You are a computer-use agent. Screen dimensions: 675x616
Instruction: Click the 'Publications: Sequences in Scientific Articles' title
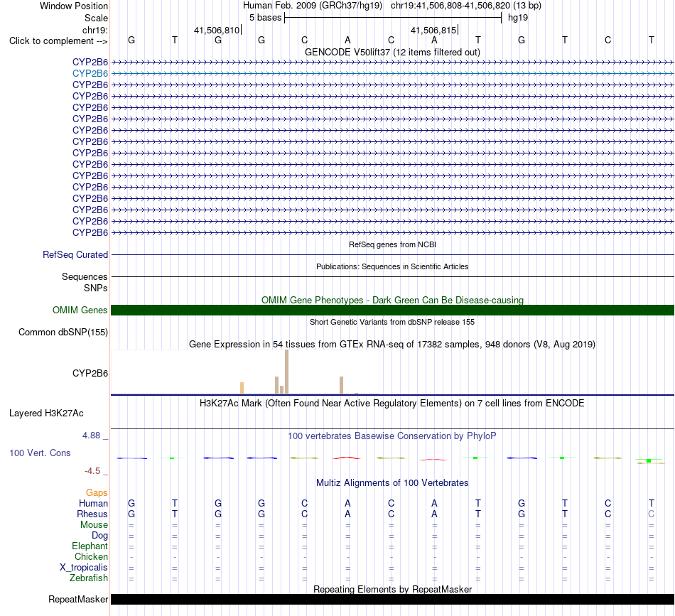pos(392,266)
